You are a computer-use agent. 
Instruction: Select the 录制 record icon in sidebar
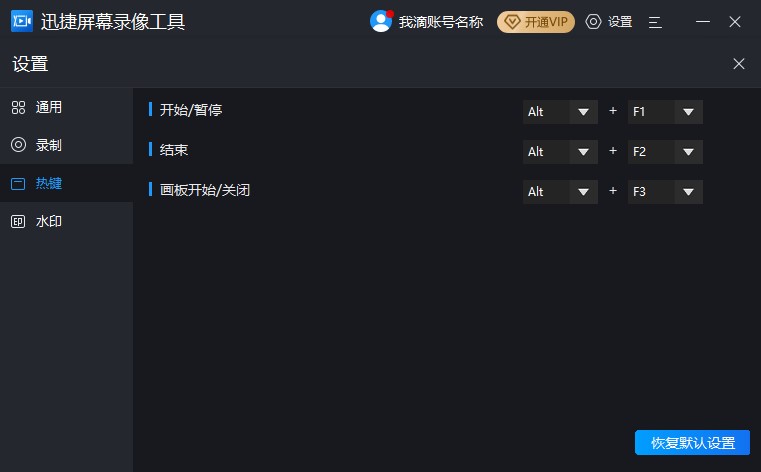tap(18, 145)
